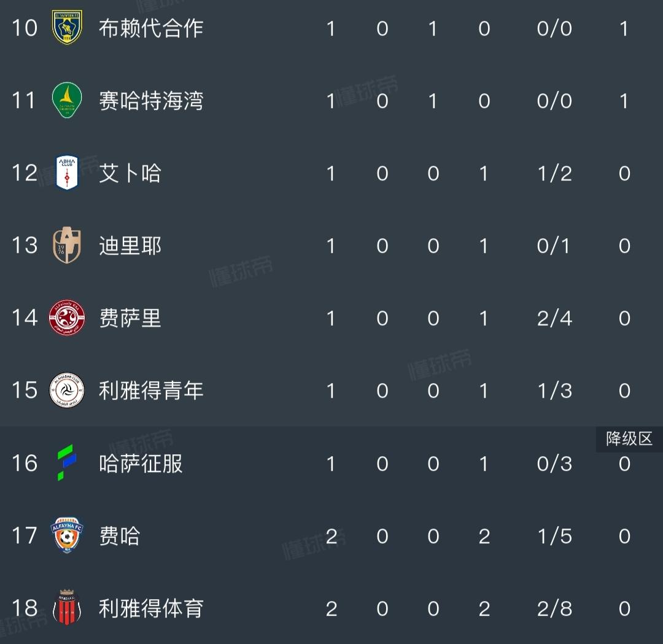
Task: Select the 费萨里 team name
Action: click(x=130, y=319)
